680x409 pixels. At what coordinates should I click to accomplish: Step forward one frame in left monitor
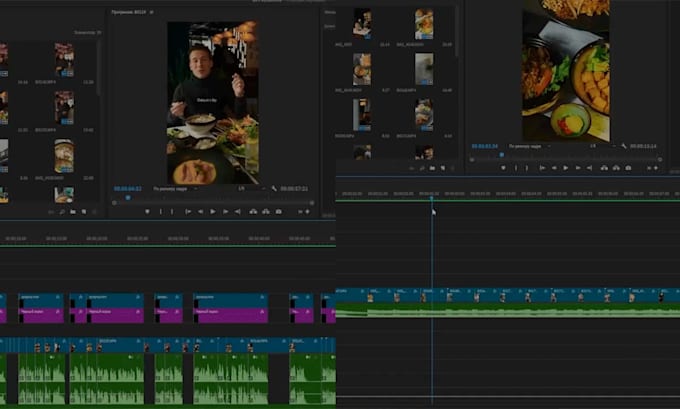click(x=226, y=212)
